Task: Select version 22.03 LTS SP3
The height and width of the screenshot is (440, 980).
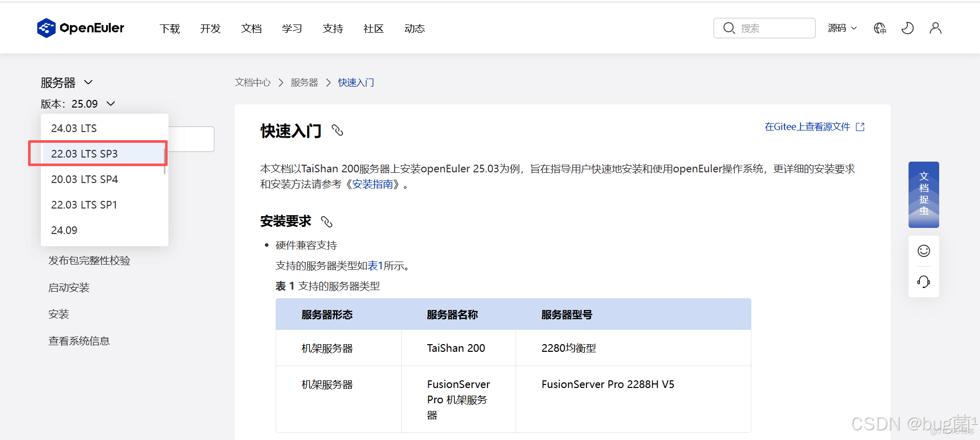Action: tap(105, 154)
